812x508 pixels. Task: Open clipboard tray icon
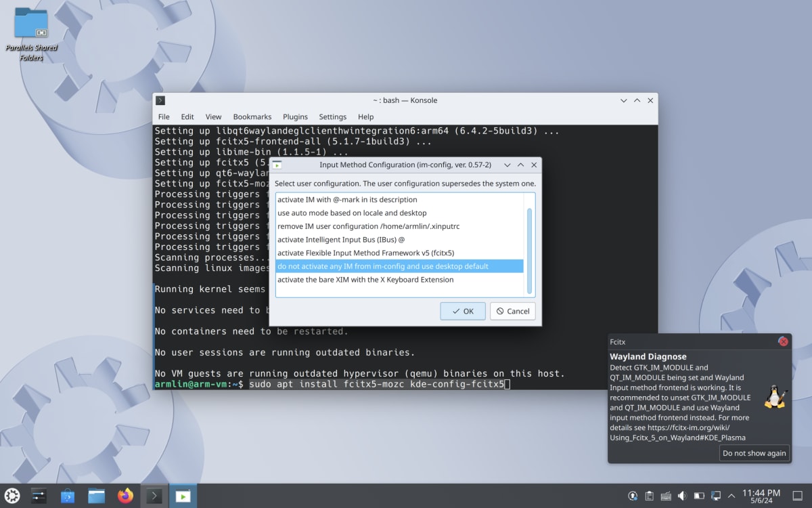pyautogui.click(x=650, y=496)
